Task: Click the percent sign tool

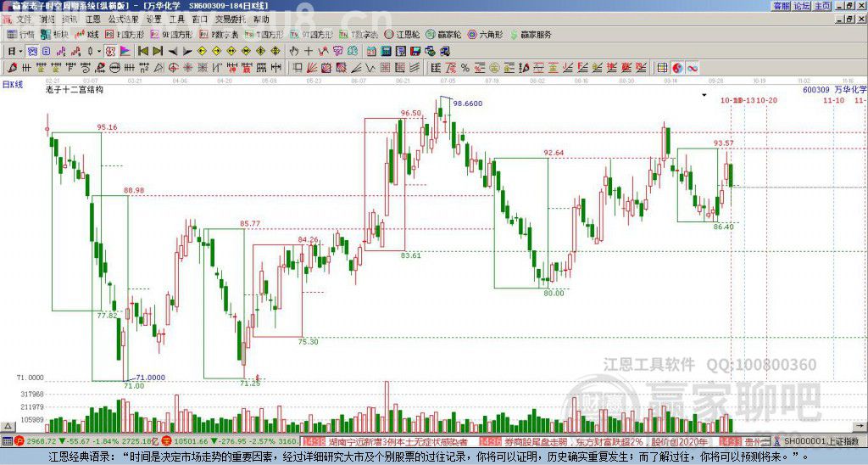Action: 465,68
